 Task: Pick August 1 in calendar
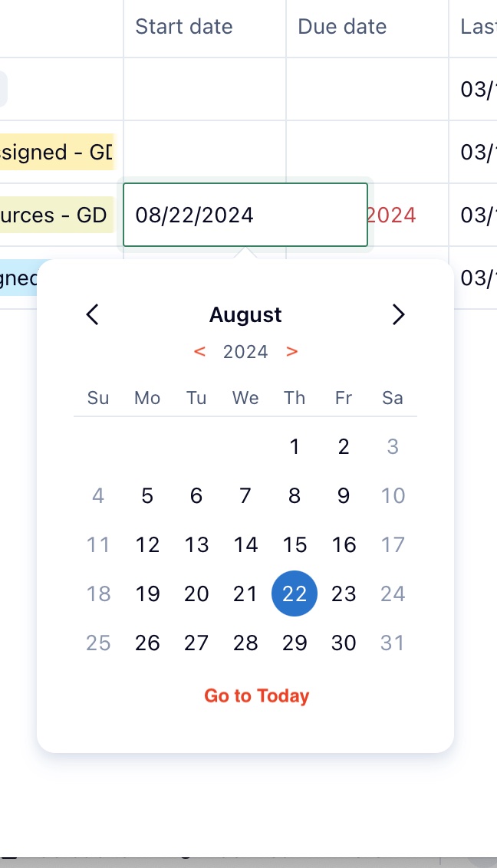click(x=295, y=446)
